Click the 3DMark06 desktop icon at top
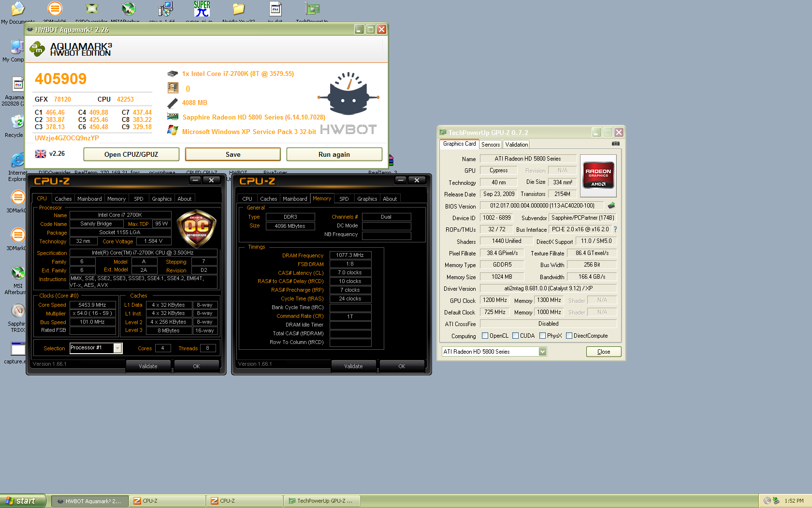The height and width of the screenshot is (508, 812). pyautogui.click(x=55, y=9)
